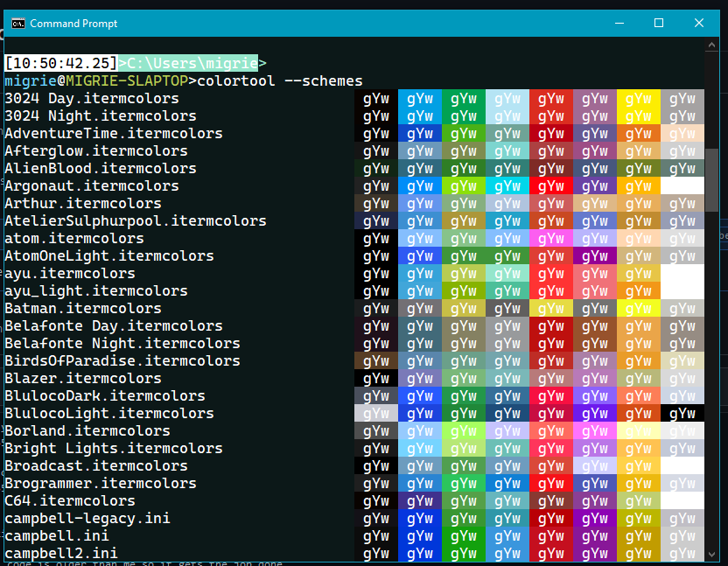728x566 pixels.
Task: Click the green swatch in the campbell.ini row
Action: tap(464, 535)
